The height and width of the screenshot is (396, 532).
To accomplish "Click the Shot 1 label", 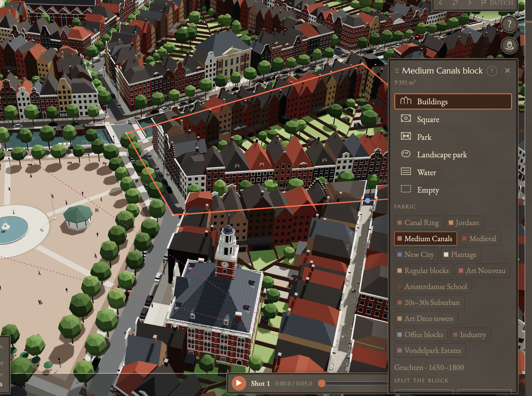I will tap(260, 383).
